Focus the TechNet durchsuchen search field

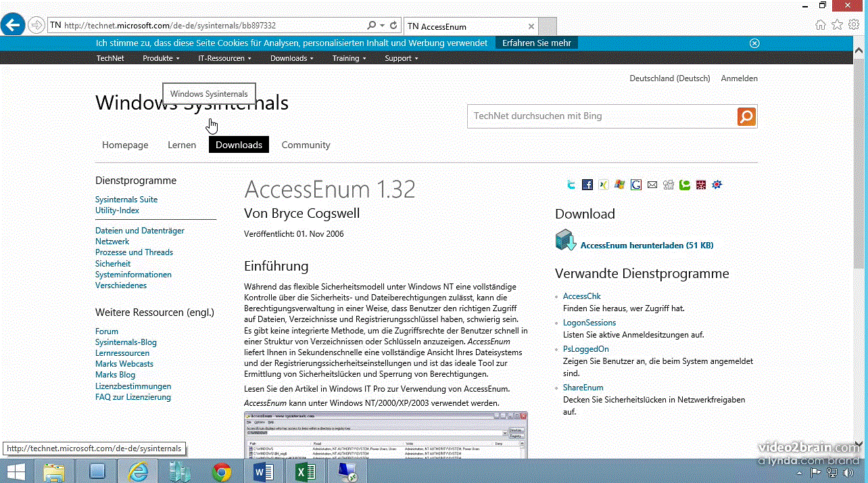[602, 116]
